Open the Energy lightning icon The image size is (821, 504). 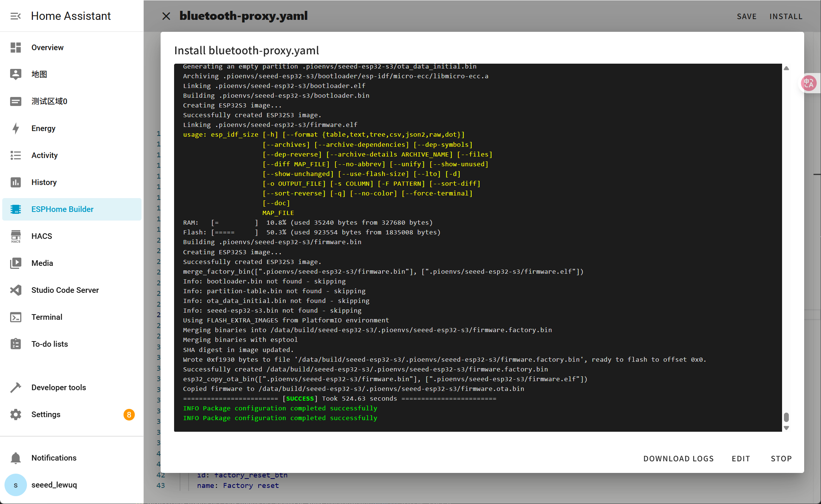tap(15, 128)
